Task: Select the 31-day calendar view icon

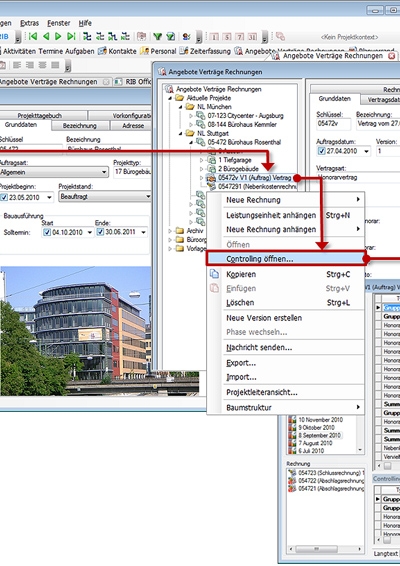Action: (252, 37)
